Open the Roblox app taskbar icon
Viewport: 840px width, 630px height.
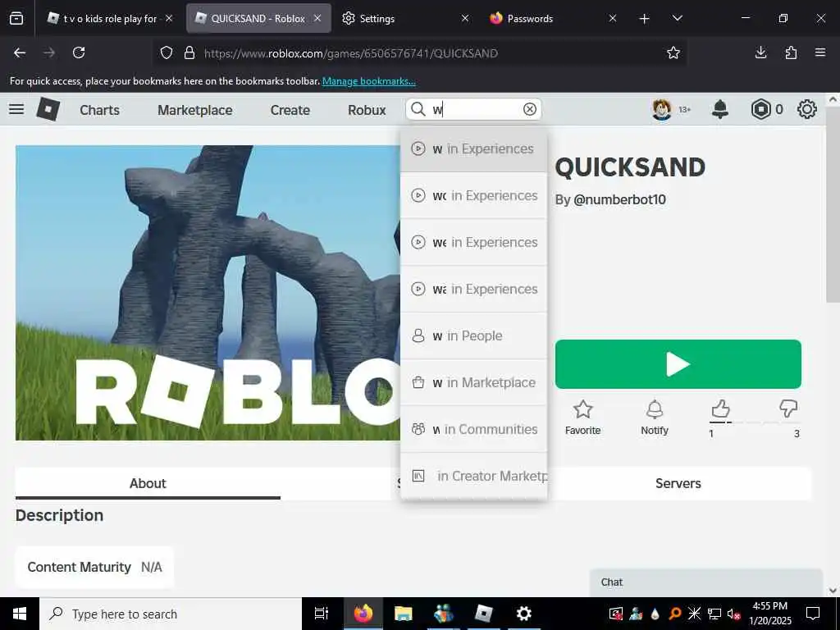(x=483, y=614)
